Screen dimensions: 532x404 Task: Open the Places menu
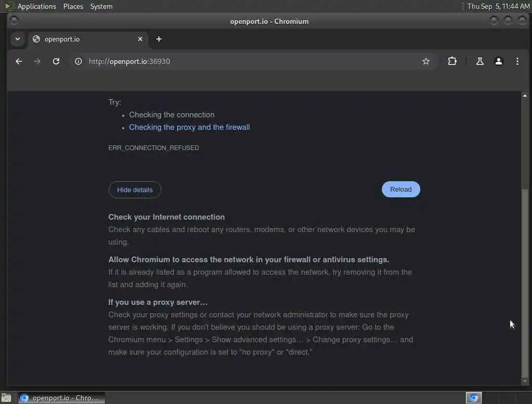[x=73, y=6]
